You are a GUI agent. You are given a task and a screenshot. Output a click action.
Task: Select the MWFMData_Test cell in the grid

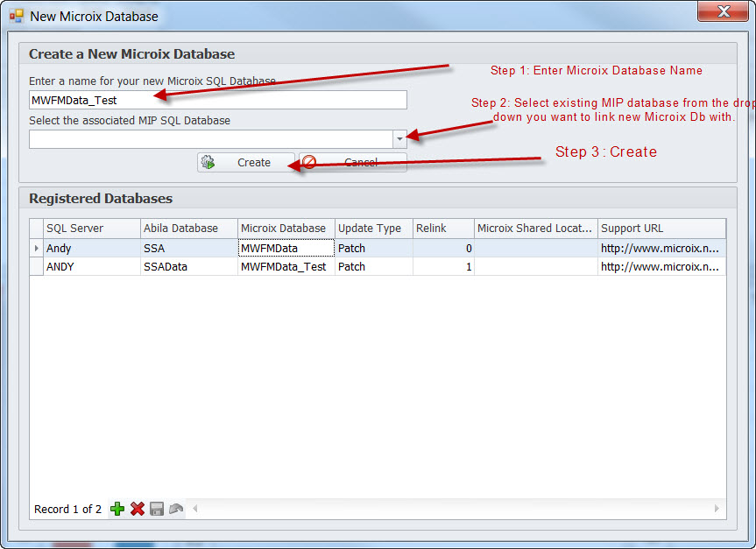tap(286, 267)
